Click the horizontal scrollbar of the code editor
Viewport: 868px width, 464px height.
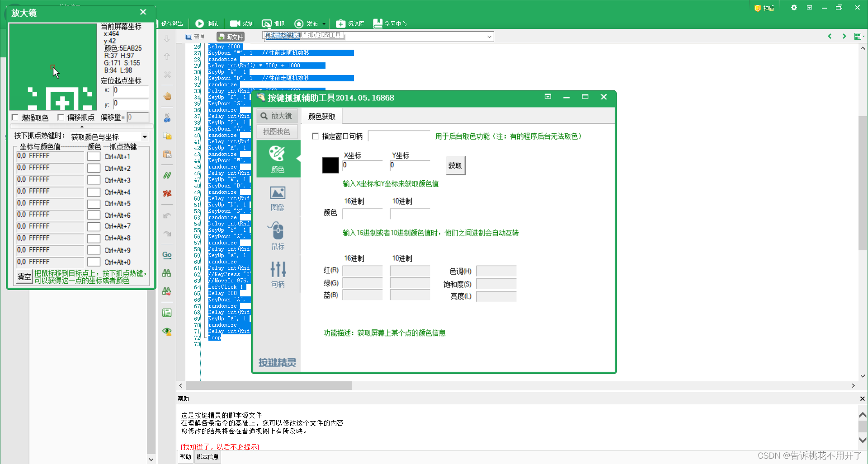[269, 385]
